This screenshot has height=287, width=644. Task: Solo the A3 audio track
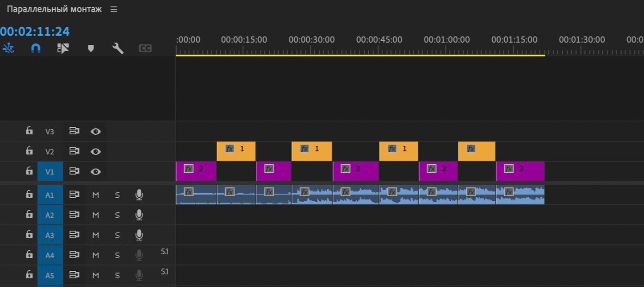pyautogui.click(x=118, y=235)
